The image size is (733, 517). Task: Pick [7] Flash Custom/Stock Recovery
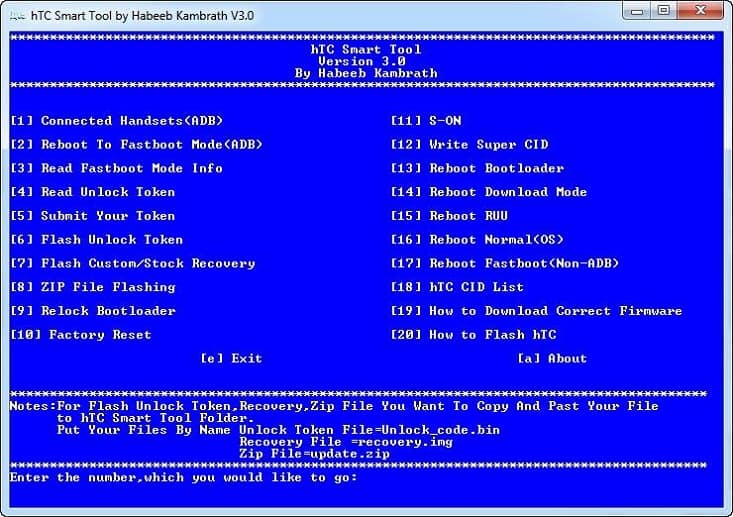tap(132, 264)
